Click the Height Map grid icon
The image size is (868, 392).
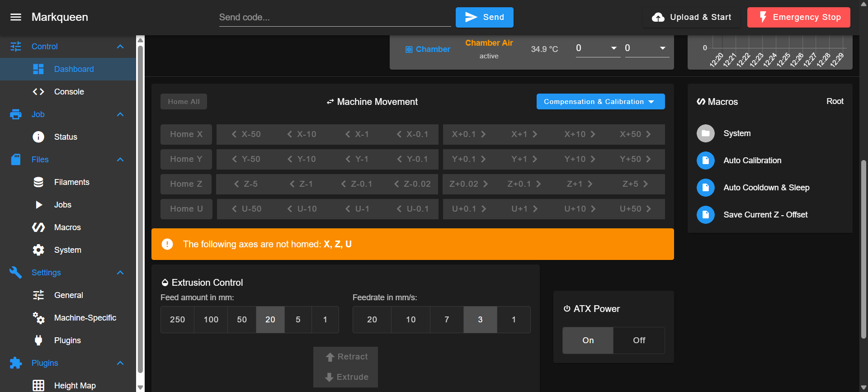(38, 385)
